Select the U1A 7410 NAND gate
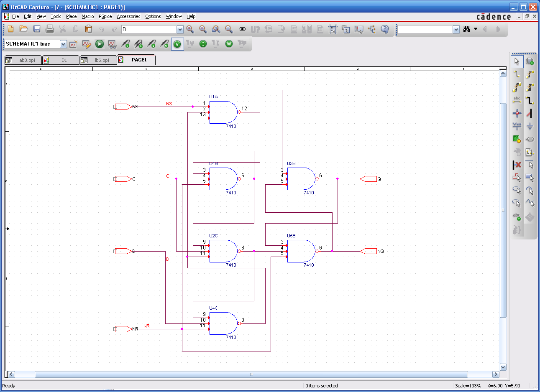540x392 pixels. click(224, 112)
